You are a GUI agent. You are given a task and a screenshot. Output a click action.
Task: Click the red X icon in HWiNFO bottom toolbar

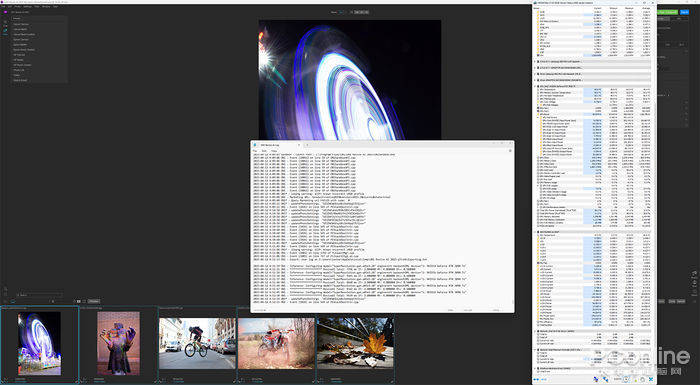(x=651, y=380)
